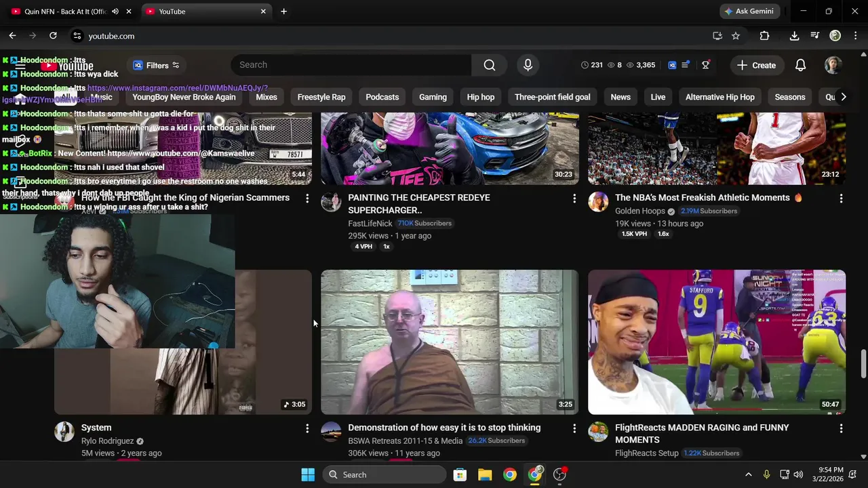Click the Create button
This screenshot has width=868, height=488.
point(757,65)
